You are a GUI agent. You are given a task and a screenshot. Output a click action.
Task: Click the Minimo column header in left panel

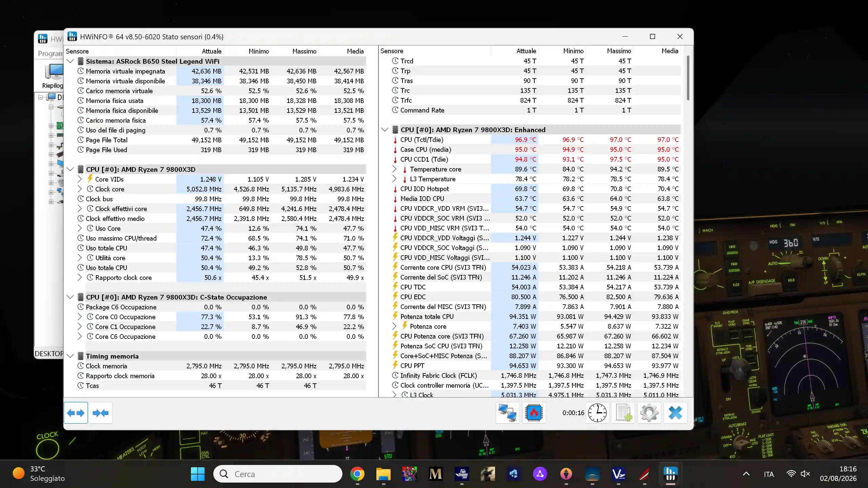[x=259, y=51]
